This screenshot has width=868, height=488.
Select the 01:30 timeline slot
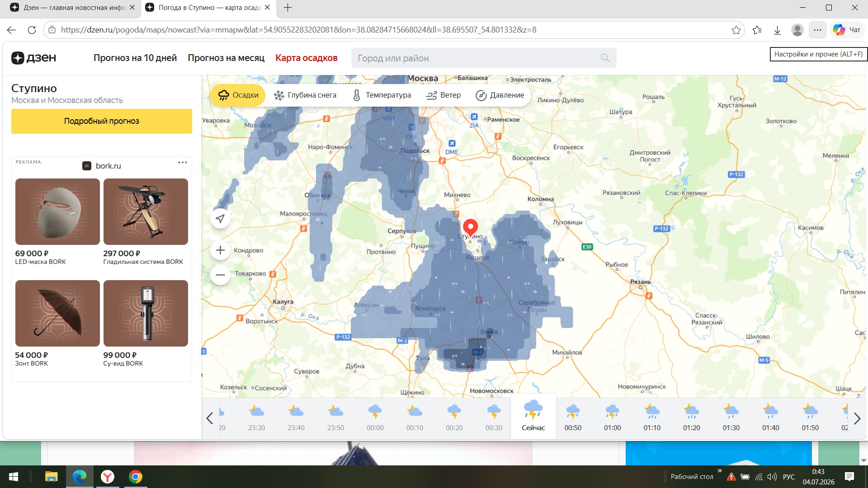point(731,418)
